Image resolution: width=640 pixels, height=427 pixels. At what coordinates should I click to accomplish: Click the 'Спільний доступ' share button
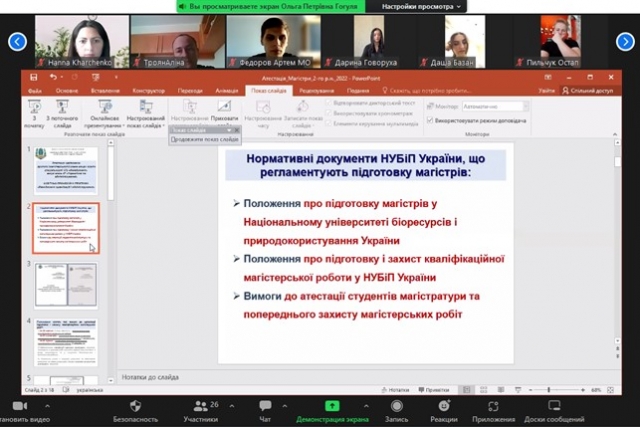coord(587,91)
